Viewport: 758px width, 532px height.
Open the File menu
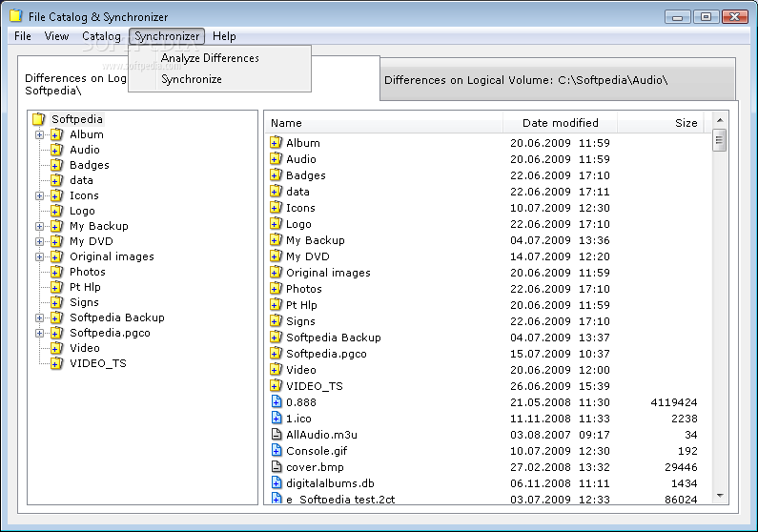pyautogui.click(x=23, y=36)
